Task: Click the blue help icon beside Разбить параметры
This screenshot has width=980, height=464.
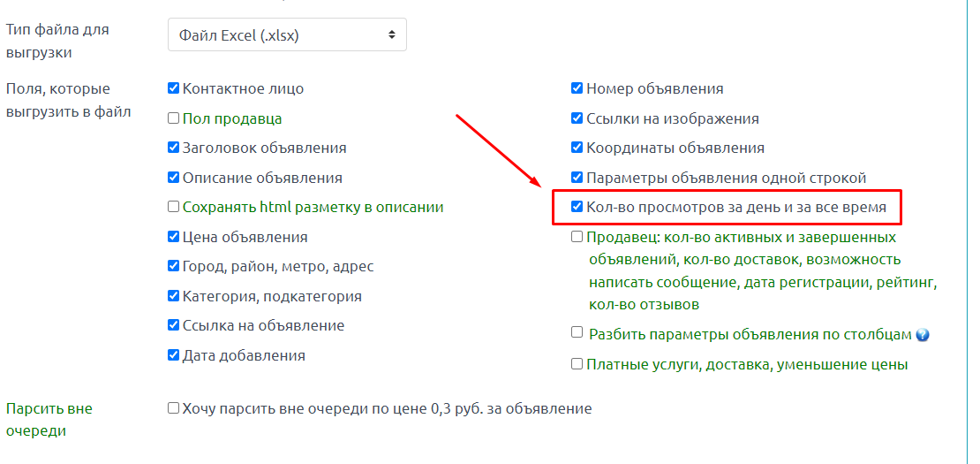Action: pyautogui.click(x=923, y=335)
